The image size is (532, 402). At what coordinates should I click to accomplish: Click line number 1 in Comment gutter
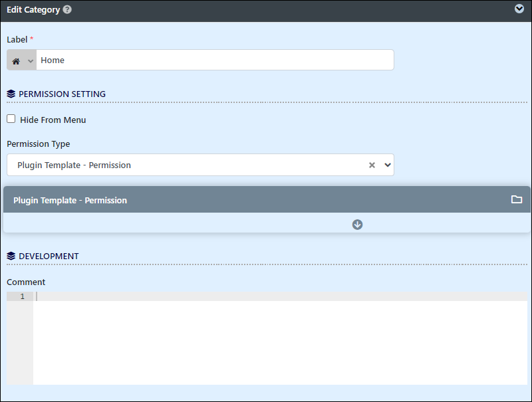coord(23,296)
